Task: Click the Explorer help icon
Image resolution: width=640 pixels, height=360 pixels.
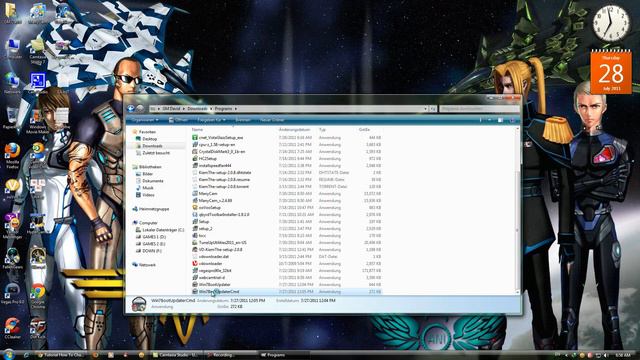Action: click(x=513, y=120)
